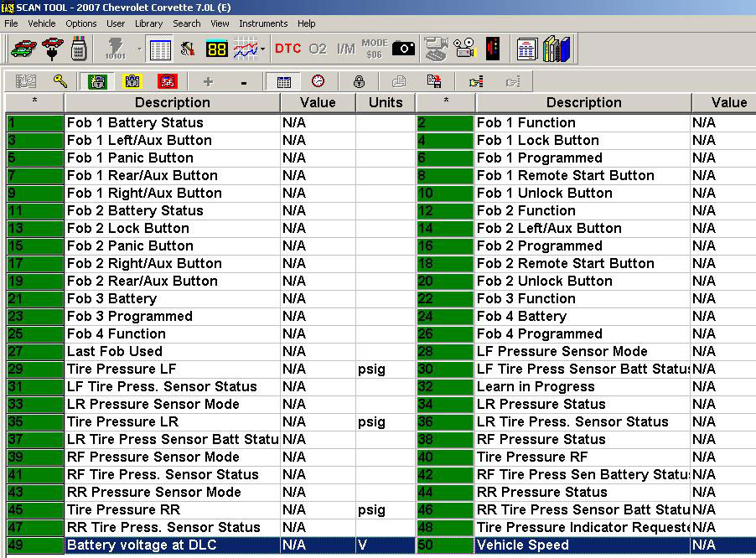Open the O2 sensor toolbar icon
Screen dimensions: 756x558
click(x=318, y=49)
